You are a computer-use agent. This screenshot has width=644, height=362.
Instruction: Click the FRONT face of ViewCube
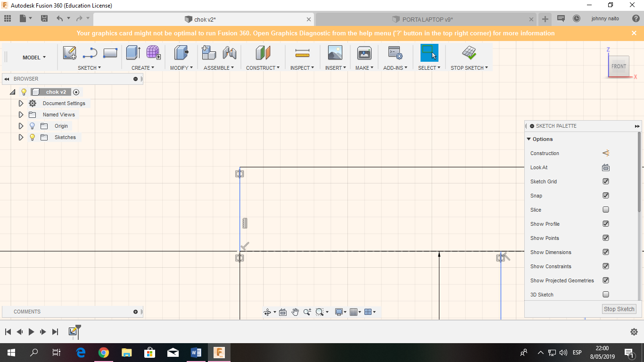pyautogui.click(x=619, y=66)
